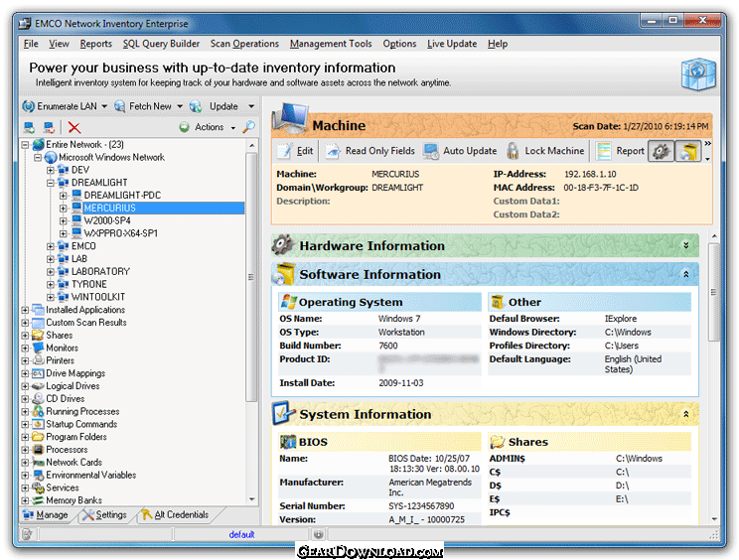Click the Read Only Fields eye icon
Viewport: 739px width, 560px height.
tap(333, 151)
